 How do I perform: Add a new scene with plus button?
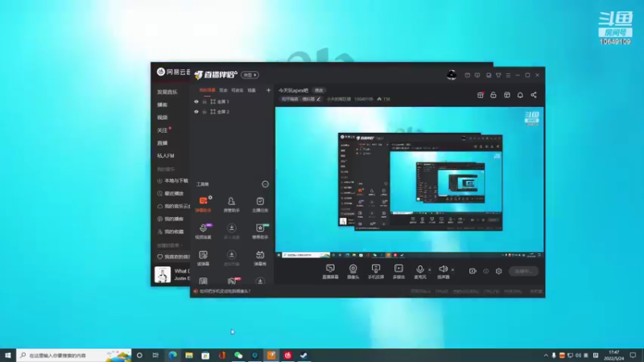pos(268,90)
